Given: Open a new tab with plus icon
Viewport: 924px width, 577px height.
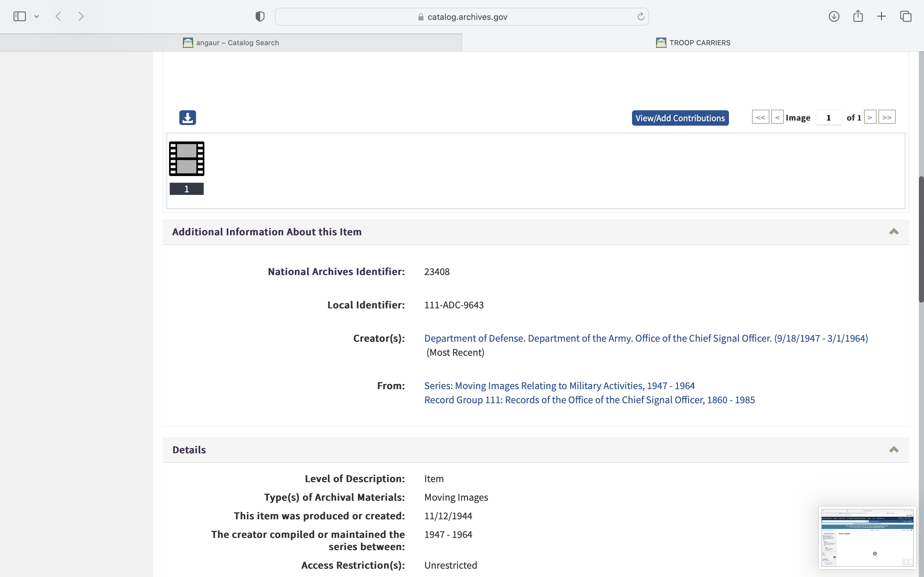Looking at the screenshot, I should [x=881, y=16].
